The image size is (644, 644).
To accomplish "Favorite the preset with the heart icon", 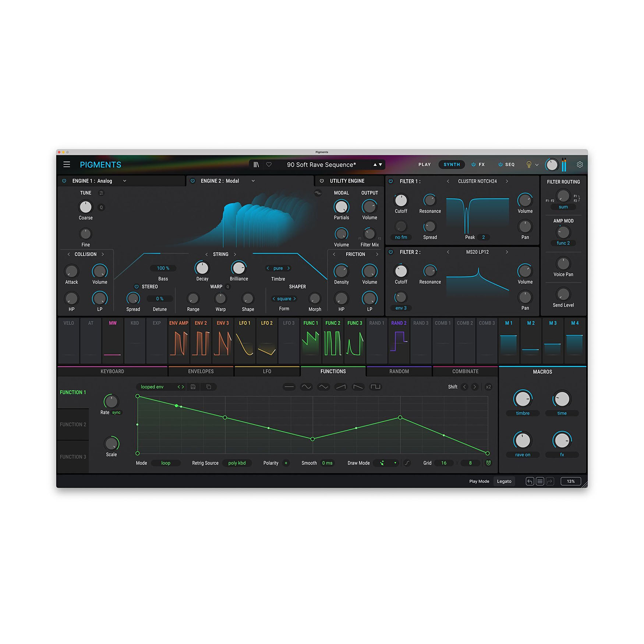I will point(269,164).
